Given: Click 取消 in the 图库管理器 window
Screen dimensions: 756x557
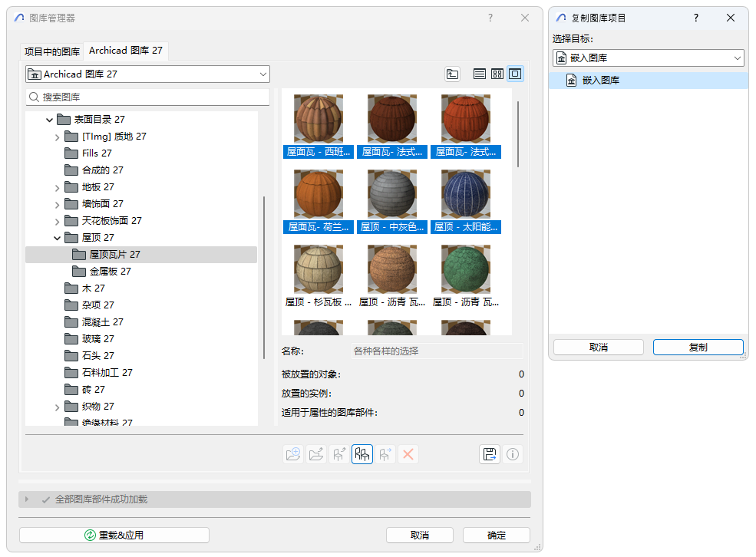Looking at the screenshot, I should point(420,535).
